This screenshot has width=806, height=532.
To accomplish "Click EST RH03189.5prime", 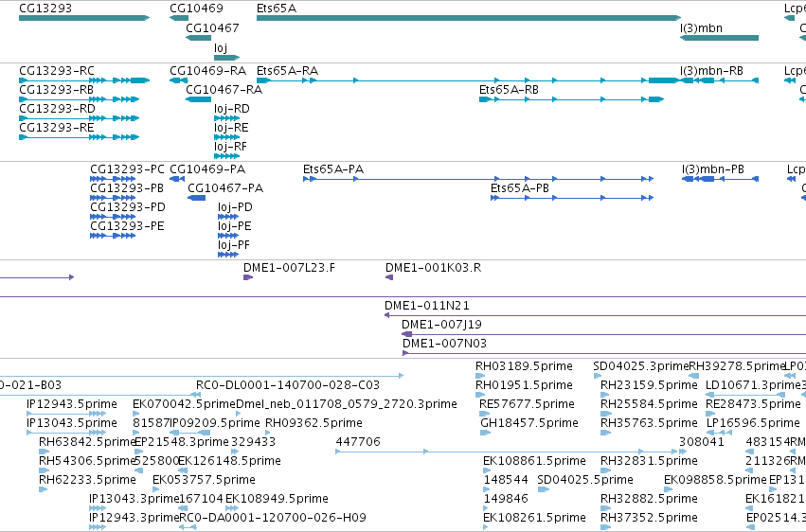I will [479, 376].
